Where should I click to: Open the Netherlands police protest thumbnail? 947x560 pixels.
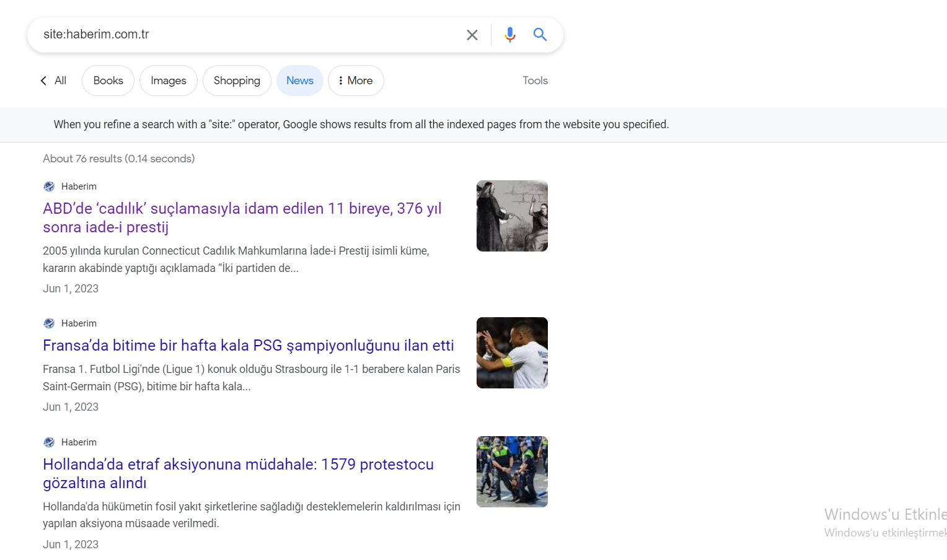512,471
